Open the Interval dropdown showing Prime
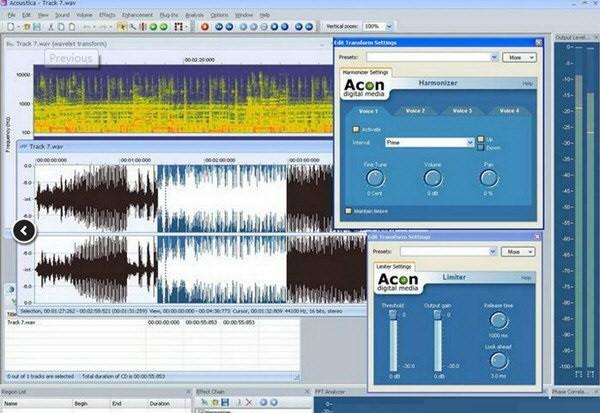The height and width of the screenshot is (413, 600). (x=468, y=143)
